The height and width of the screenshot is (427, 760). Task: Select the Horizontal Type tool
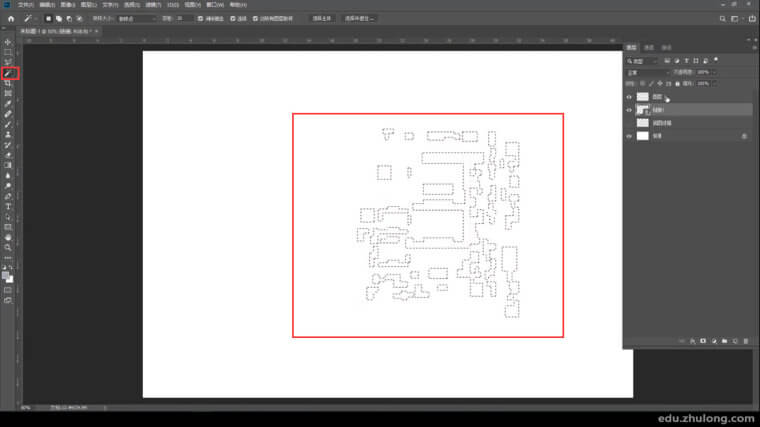(8, 206)
